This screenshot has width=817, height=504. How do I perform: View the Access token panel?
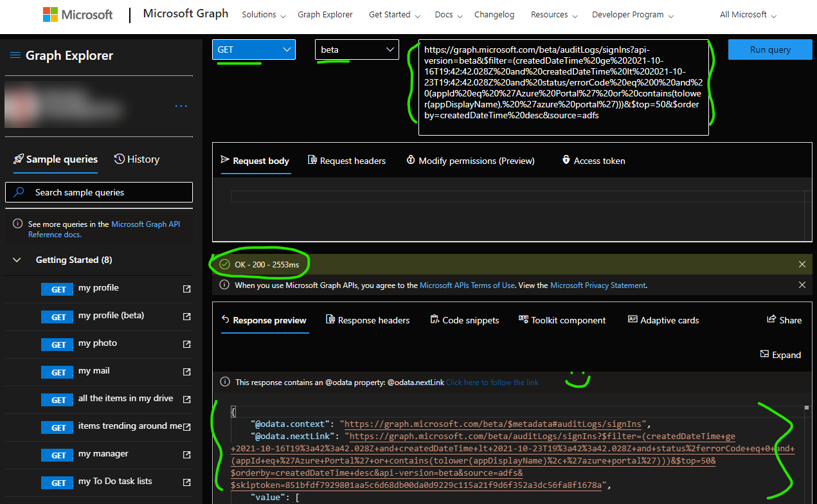tap(593, 161)
